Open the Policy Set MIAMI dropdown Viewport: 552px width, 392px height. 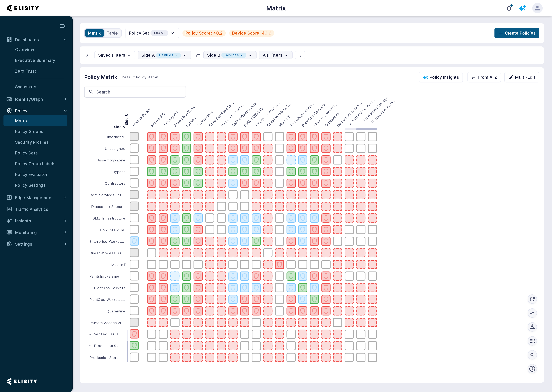click(x=152, y=33)
